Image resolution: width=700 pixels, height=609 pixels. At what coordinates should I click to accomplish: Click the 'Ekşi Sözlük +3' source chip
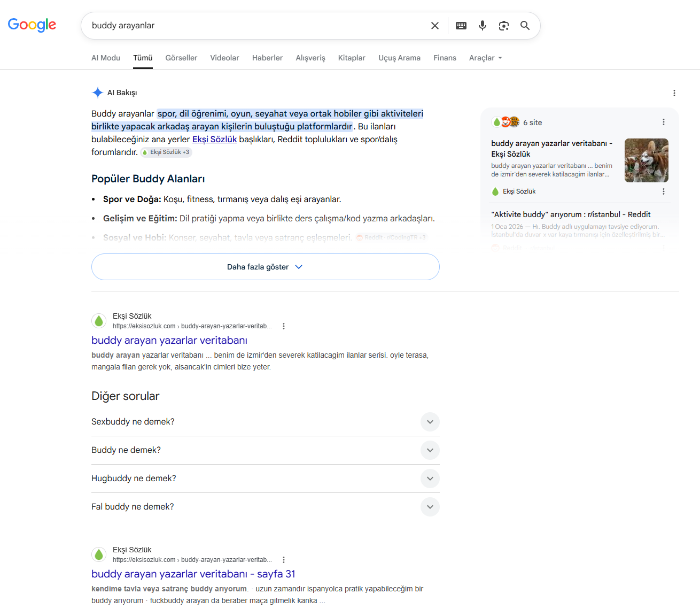166,152
